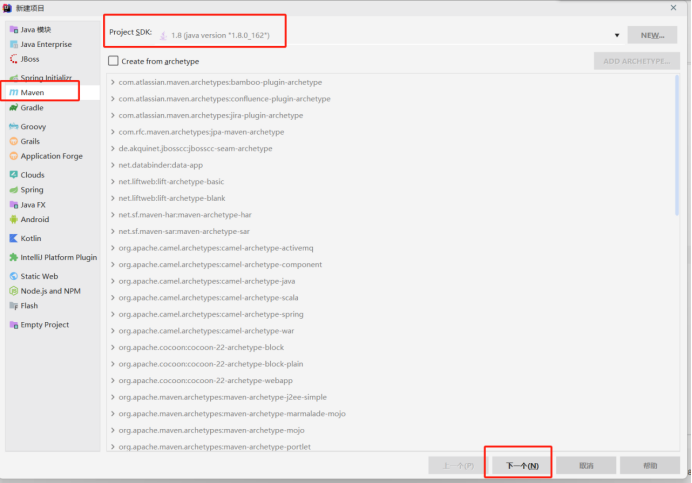Screen dimensions: 692x483
Task: Expand camel-archetype-activemq entry
Action: [x=113, y=248]
